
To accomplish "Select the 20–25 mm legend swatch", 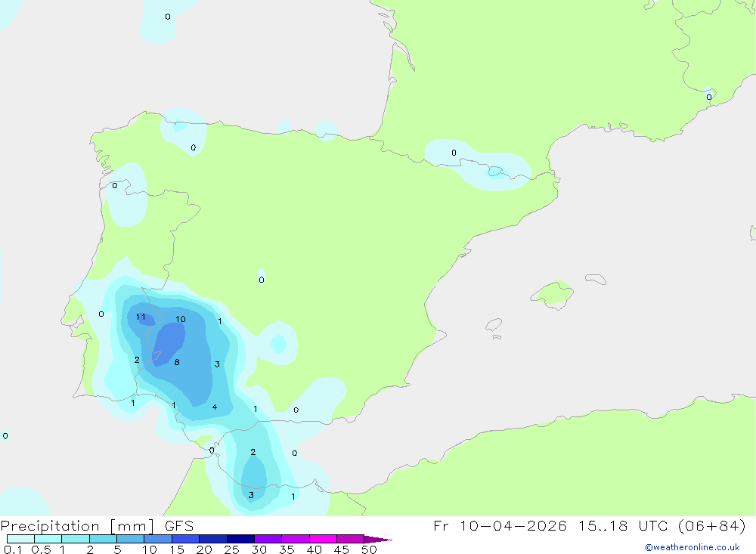I will tap(213, 539).
